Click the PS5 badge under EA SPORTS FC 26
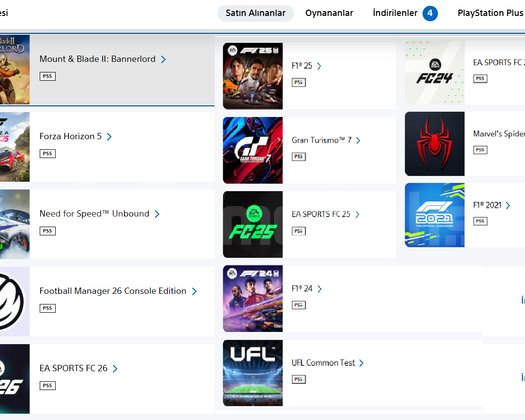525x420 pixels. coord(48,386)
